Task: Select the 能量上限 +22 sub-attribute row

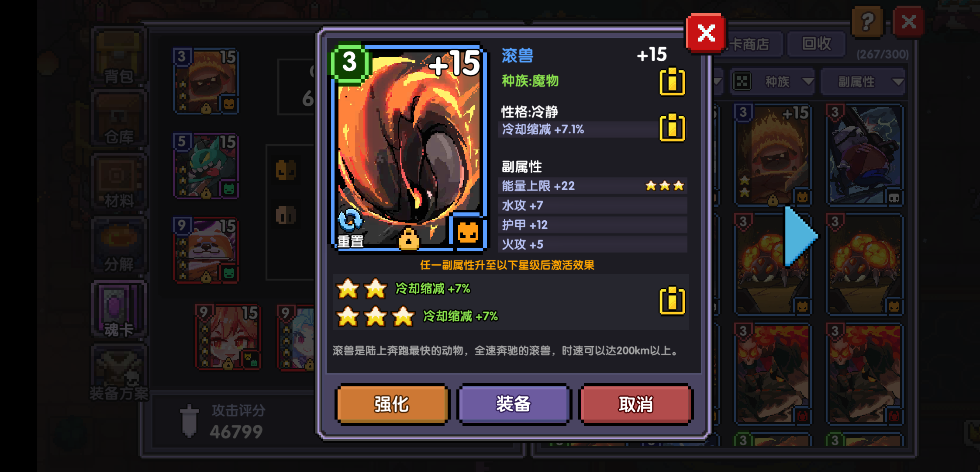Action: pyautogui.click(x=593, y=186)
